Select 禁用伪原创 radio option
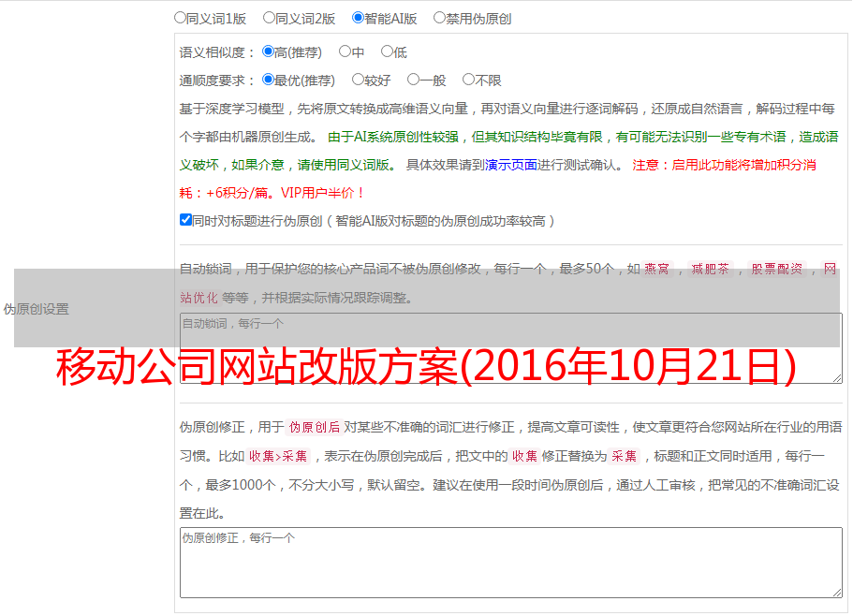Screen dimensions: 853x616 439,18
